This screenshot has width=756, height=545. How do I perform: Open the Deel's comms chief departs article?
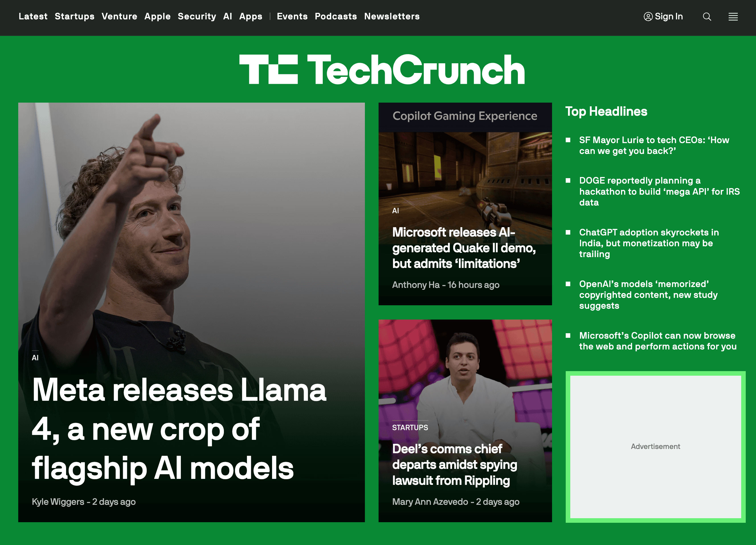[454, 465]
